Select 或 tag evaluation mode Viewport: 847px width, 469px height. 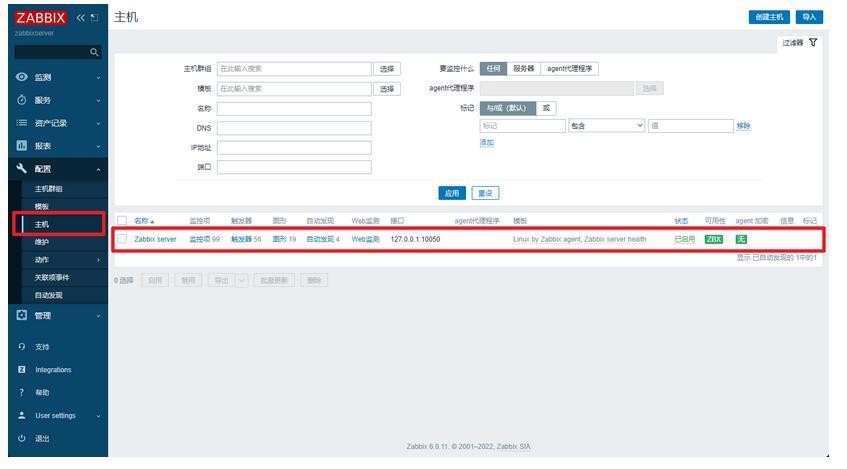(x=546, y=108)
